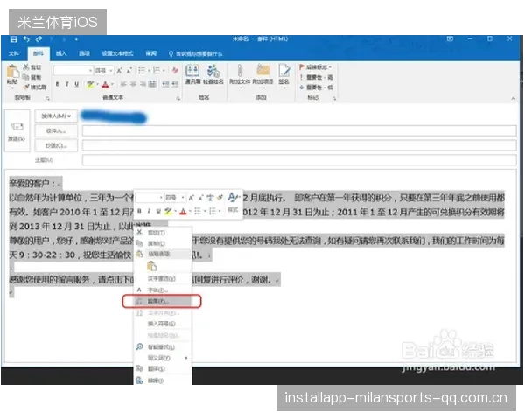Choose 翻译 translate in the context menu
This screenshot has width=525, height=420.
[x=163, y=369]
